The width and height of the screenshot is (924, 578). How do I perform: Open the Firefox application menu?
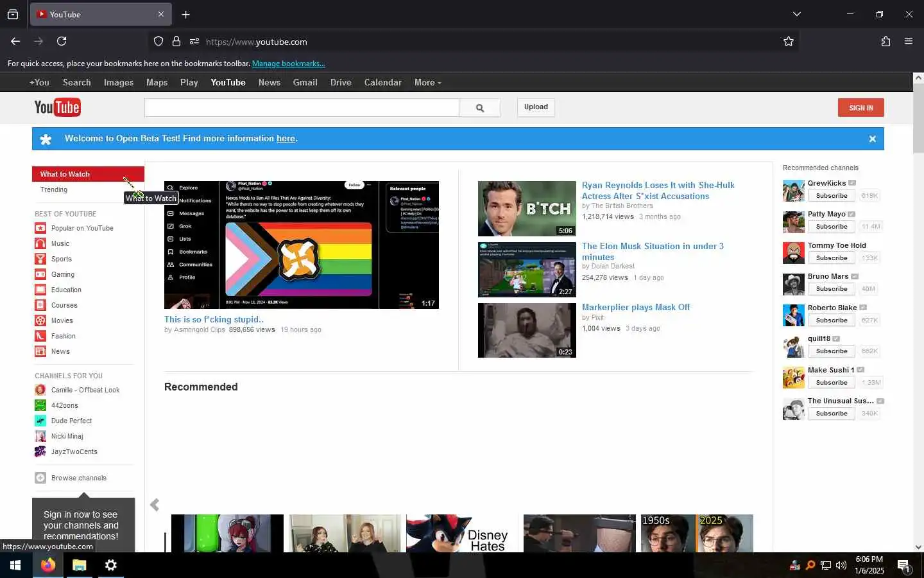coord(909,41)
